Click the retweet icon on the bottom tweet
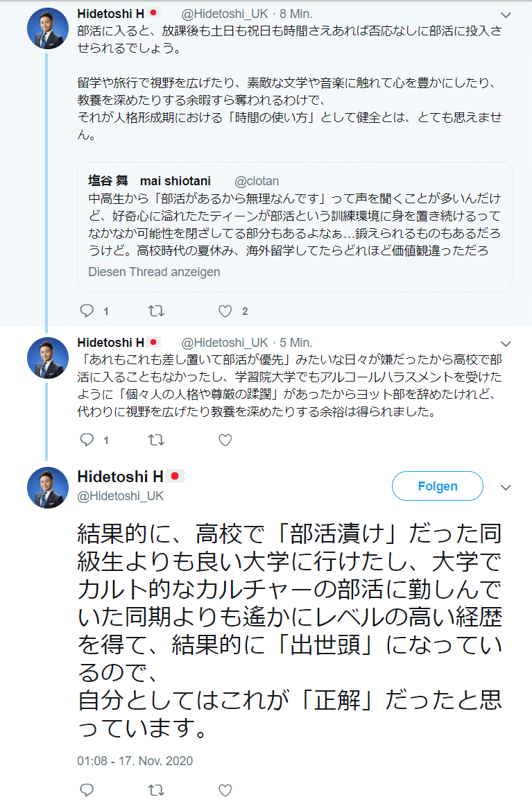 click(155, 789)
